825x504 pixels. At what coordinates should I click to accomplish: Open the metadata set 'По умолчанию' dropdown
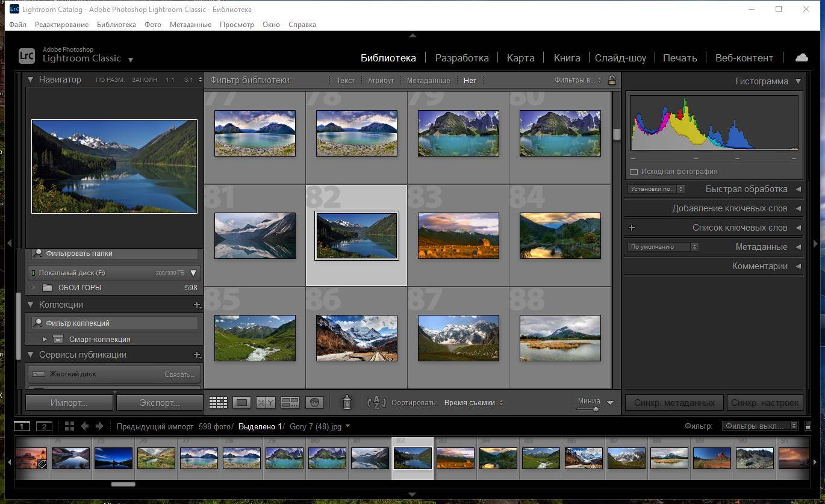(663, 247)
